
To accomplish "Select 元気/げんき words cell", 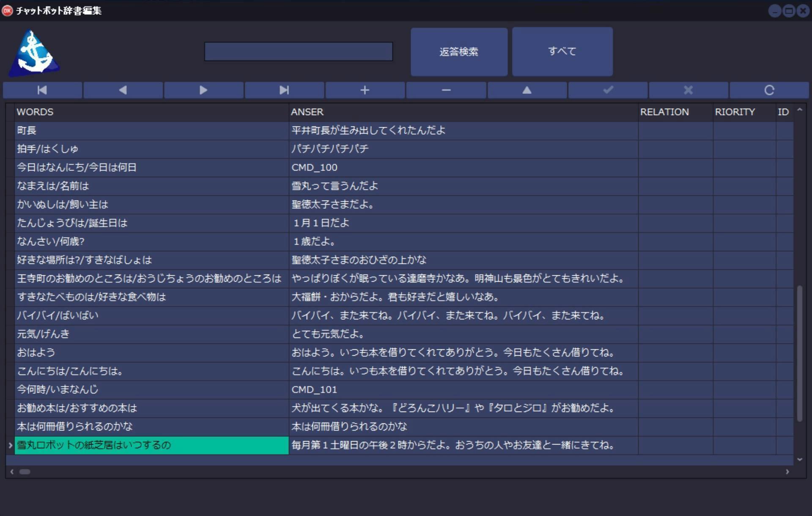I will (152, 334).
